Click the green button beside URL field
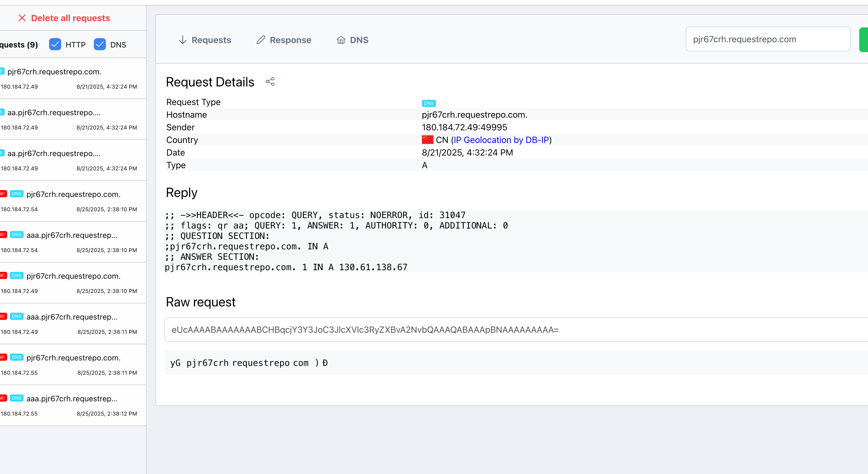 [864, 40]
